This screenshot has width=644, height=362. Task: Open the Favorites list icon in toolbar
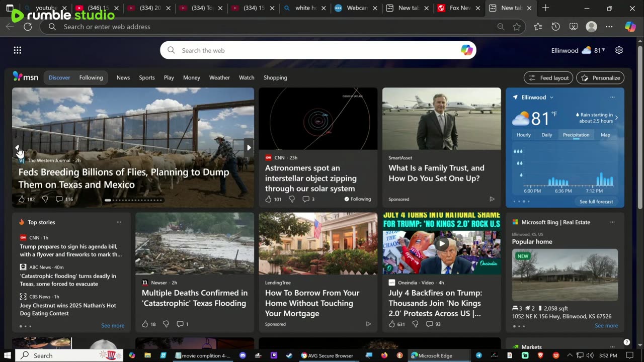pos(538,27)
